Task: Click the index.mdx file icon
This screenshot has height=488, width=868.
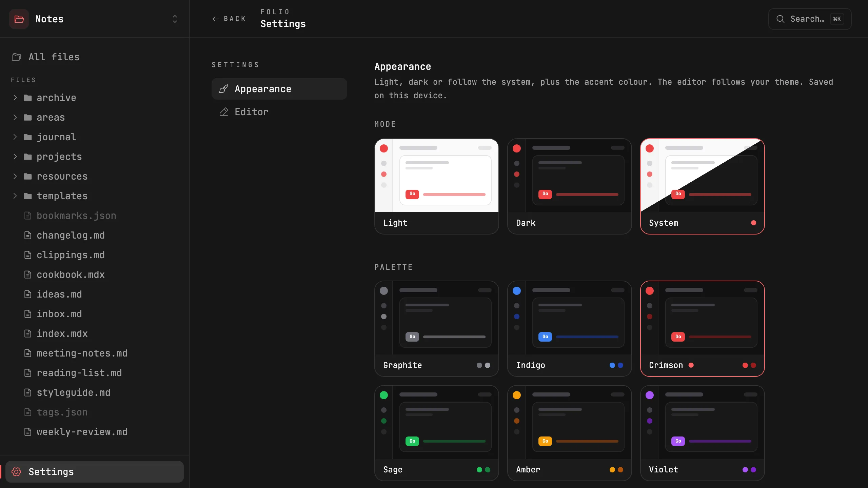Action: [x=28, y=333]
